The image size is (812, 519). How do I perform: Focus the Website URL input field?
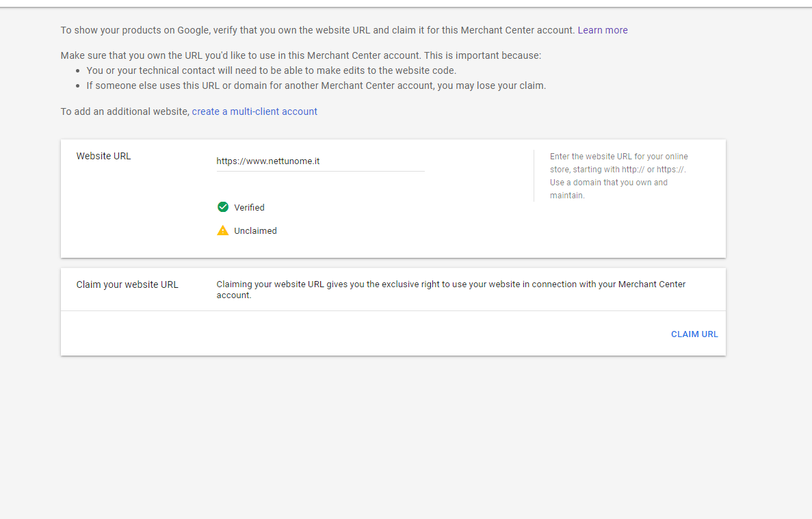click(x=320, y=161)
